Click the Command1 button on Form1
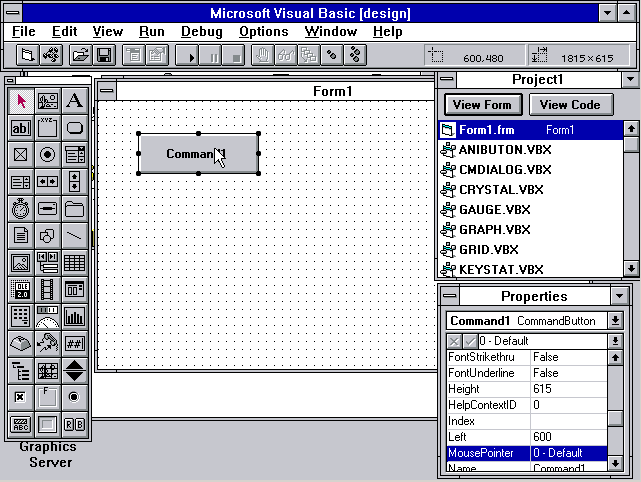The width and height of the screenshot is (641, 482). coord(198,154)
